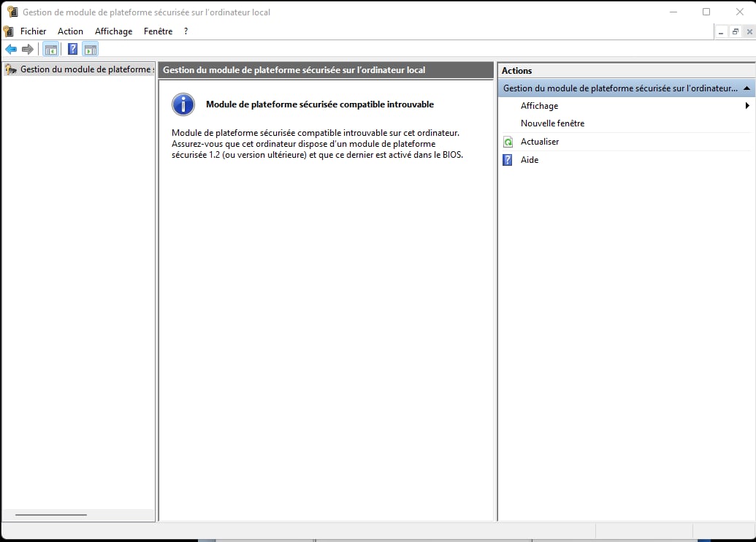
Task: Click the key icon left of Fichier menu
Action: (x=9, y=31)
